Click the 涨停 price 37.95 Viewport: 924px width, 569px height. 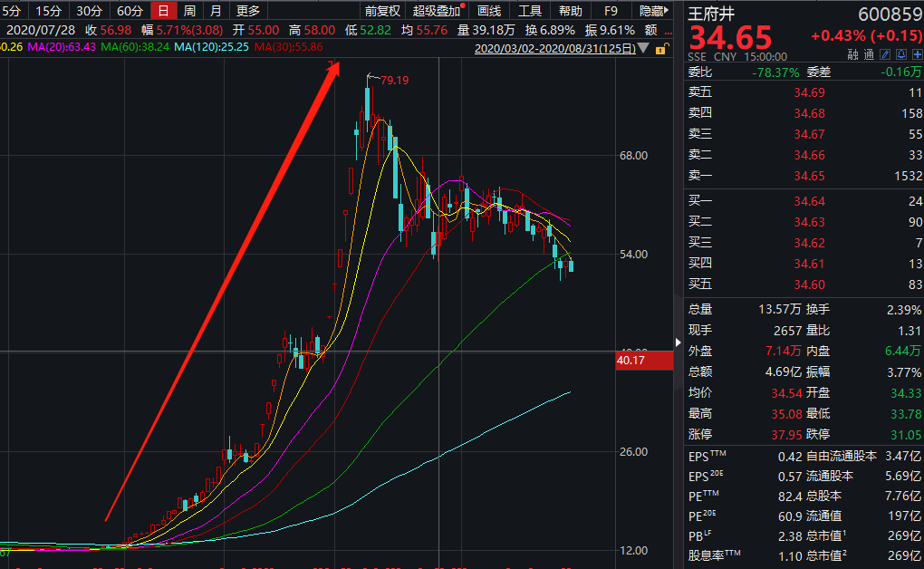(x=786, y=435)
